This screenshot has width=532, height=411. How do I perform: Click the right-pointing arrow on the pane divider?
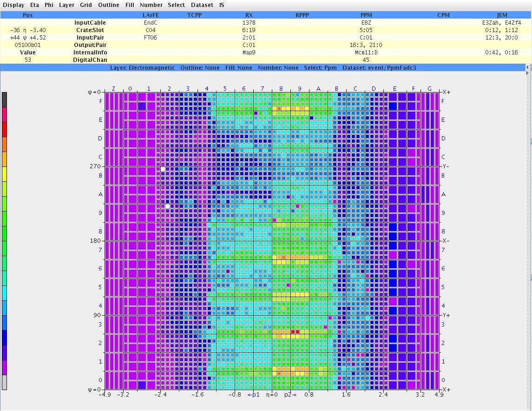pos(527,73)
